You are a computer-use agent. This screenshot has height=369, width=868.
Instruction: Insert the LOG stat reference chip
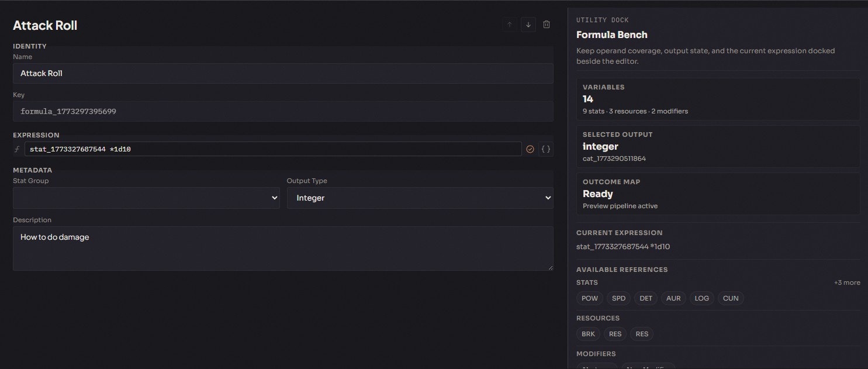pos(702,298)
